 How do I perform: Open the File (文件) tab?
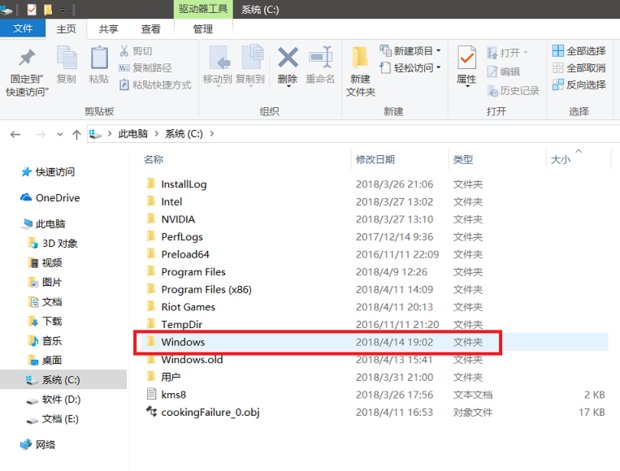pos(23,28)
